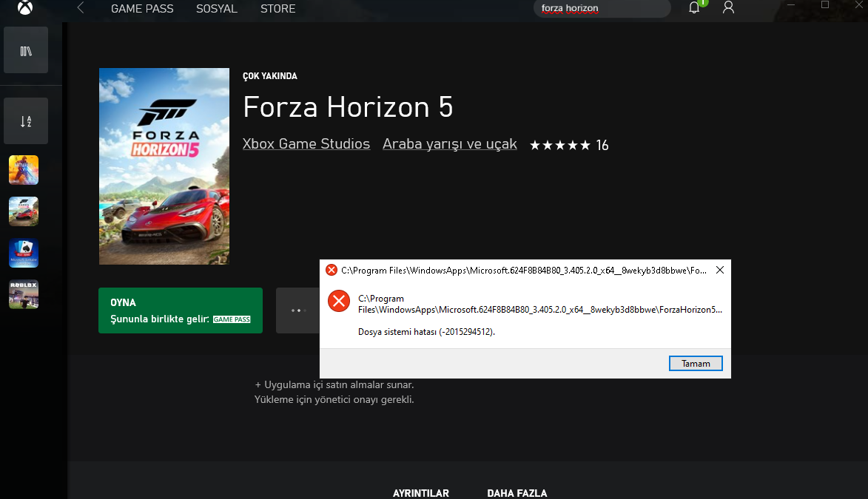The width and height of the screenshot is (868, 499).
Task: Minimize the Xbox app window
Action: (x=791, y=5)
